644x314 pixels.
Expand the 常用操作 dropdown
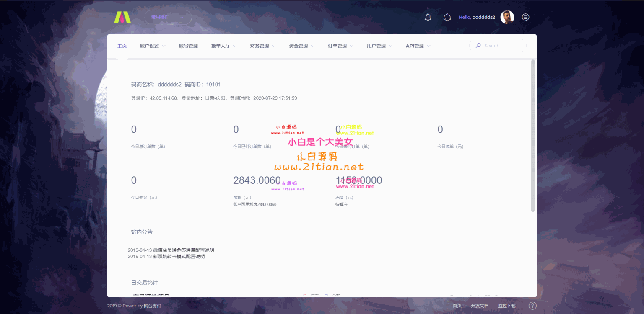(x=168, y=17)
